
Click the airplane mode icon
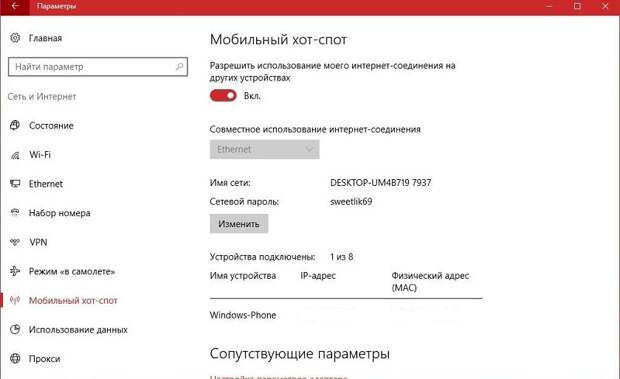point(15,271)
